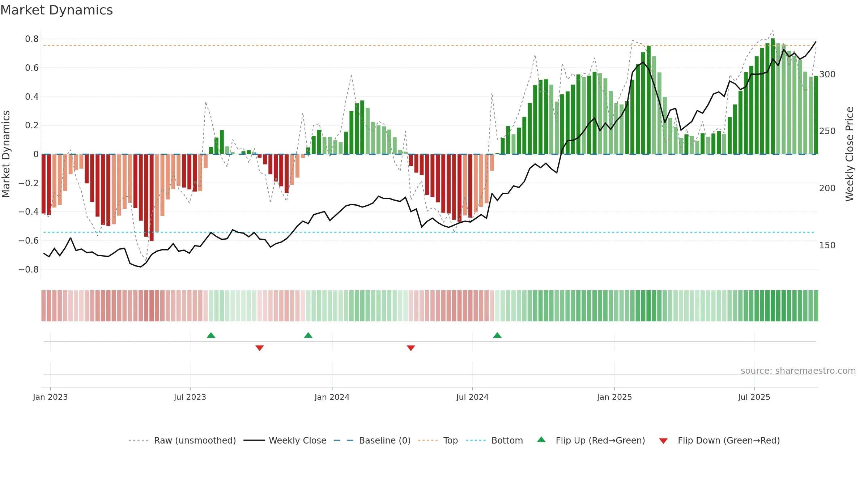Click the Jul 2025 x-axis label
The width and height of the screenshot is (868, 488).
(754, 397)
